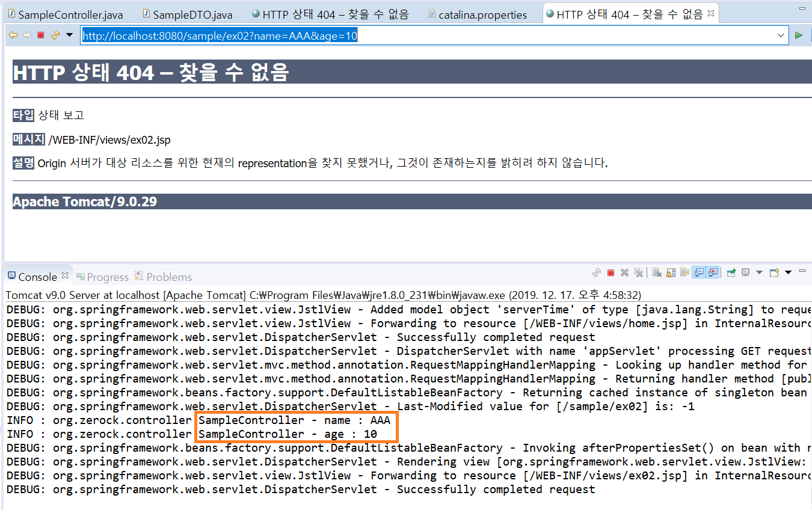Click the 'Forwarding to resource [/WEB-INF/views/ex02.jsp]' log line

409,476
